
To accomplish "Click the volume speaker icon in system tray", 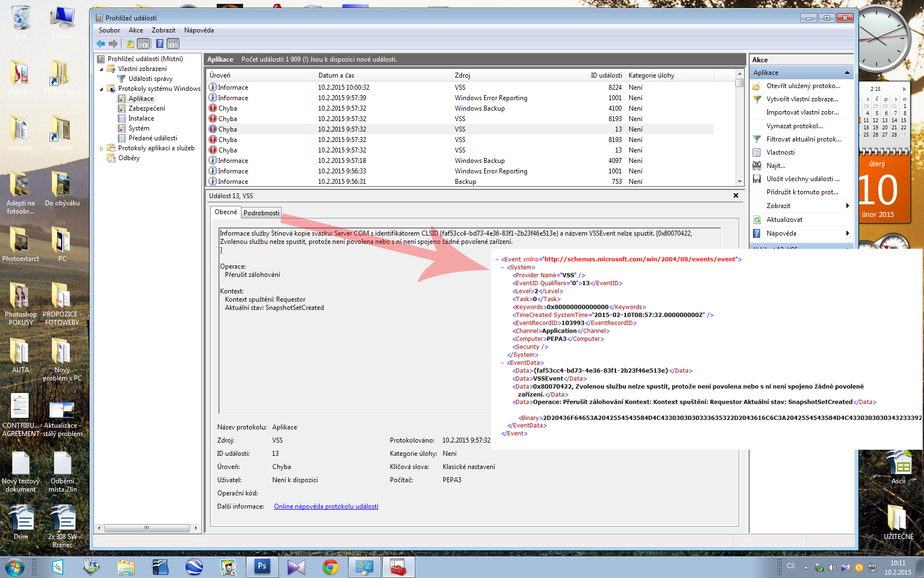I will pyautogui.click(x=832, y=567).
